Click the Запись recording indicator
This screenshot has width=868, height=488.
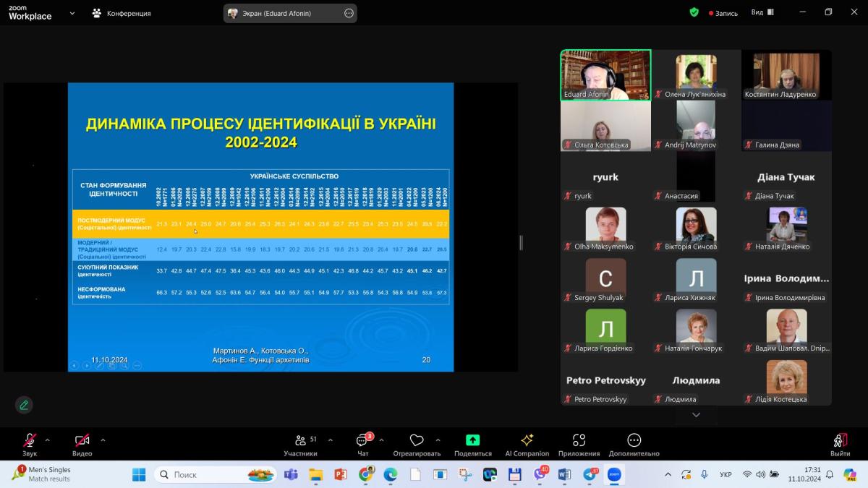(x=723, y=13)
